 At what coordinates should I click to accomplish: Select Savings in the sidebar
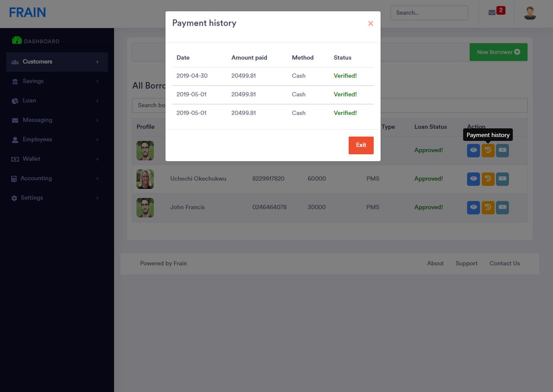point(33,81)
